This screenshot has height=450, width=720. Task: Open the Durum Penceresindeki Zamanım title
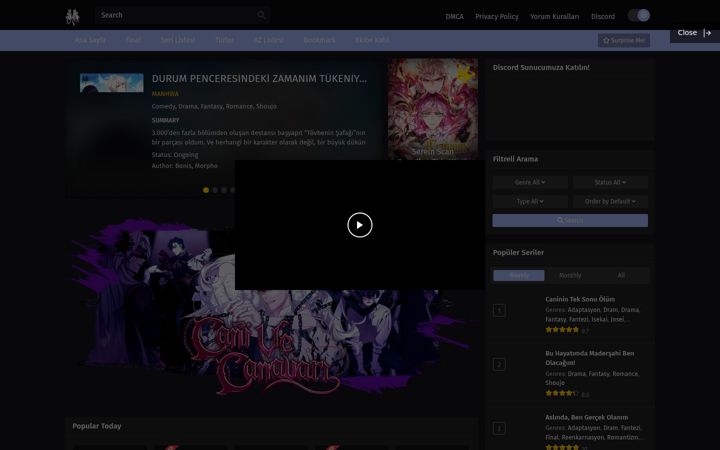(259, 79)
